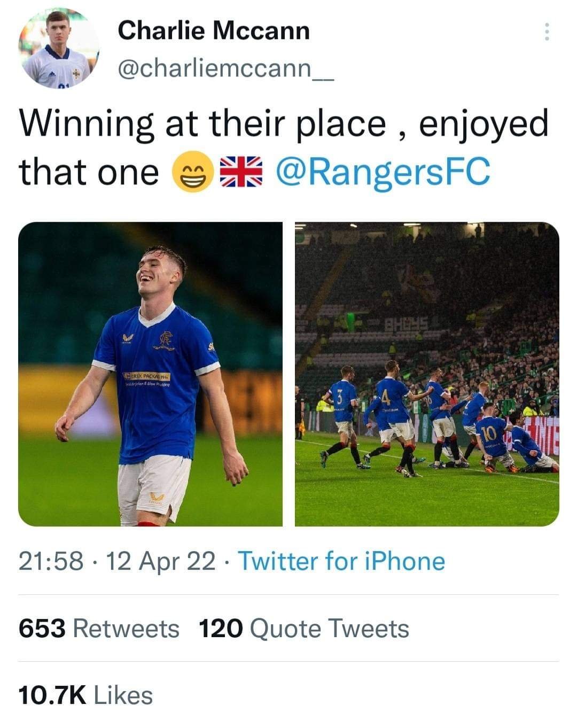This screenshot has height=728, width=577.
Task: Show the 10.7K Likes list
Action: pos(85,695)
